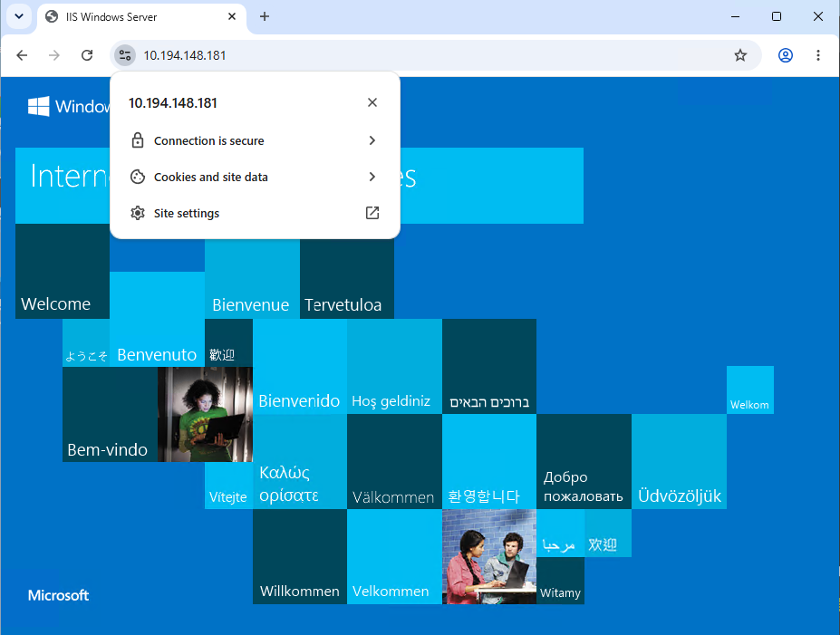Click the back navigation arrow

22,55
